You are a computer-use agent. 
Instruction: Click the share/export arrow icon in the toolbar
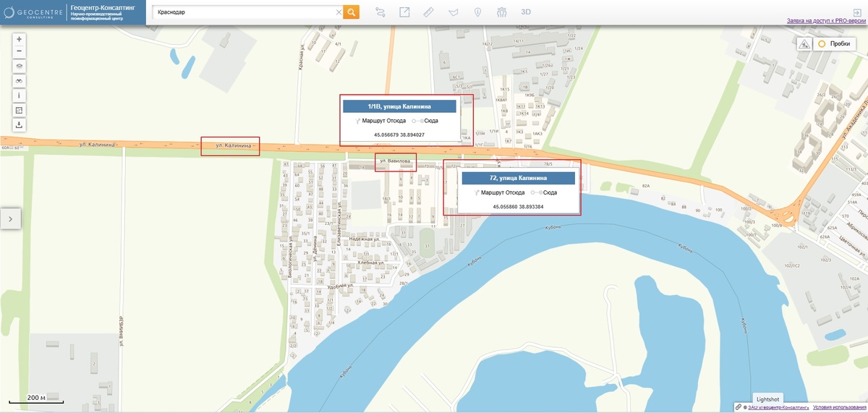(x=404, y=12)
